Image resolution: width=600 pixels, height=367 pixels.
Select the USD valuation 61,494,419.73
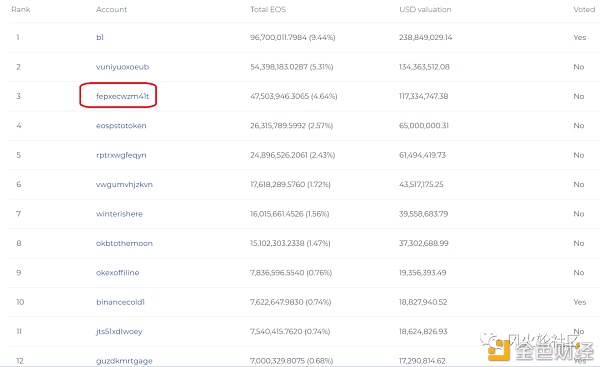(x=422, y=155)
